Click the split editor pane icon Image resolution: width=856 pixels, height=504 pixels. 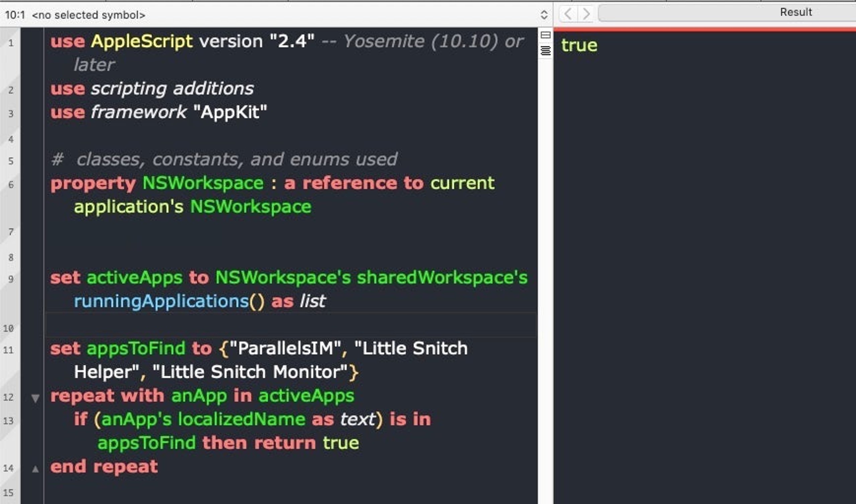(545, 35)
